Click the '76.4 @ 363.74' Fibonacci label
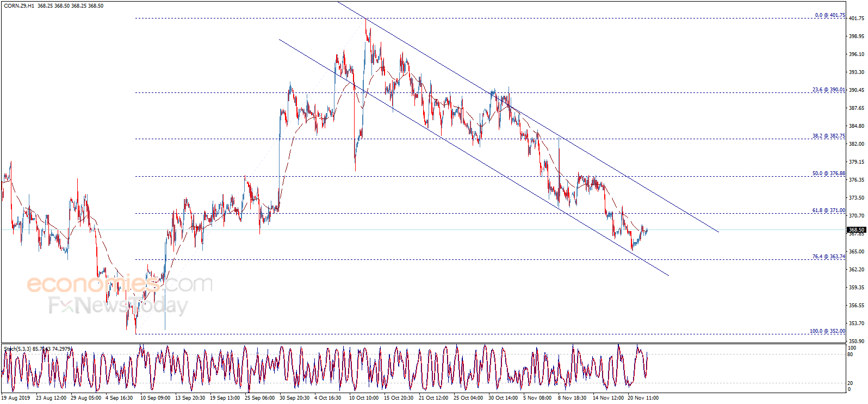Screen dimensions: 868x404 (829, 257)
